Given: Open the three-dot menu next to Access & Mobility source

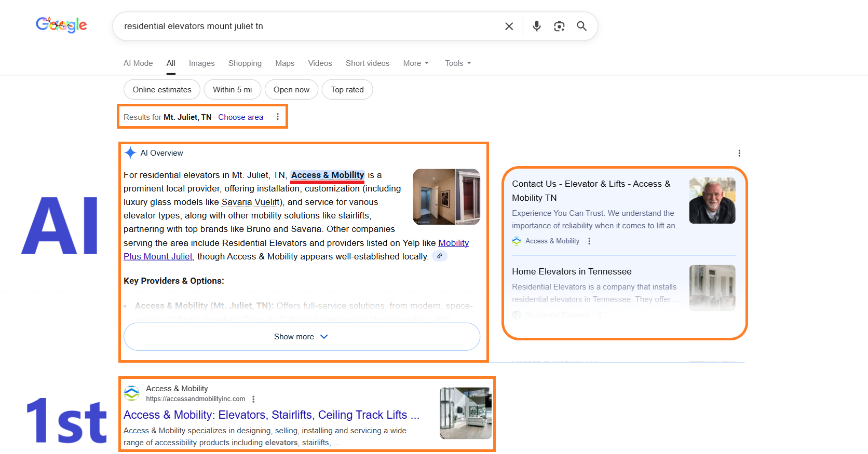Looking at the screenshot, I should (589, 241).
